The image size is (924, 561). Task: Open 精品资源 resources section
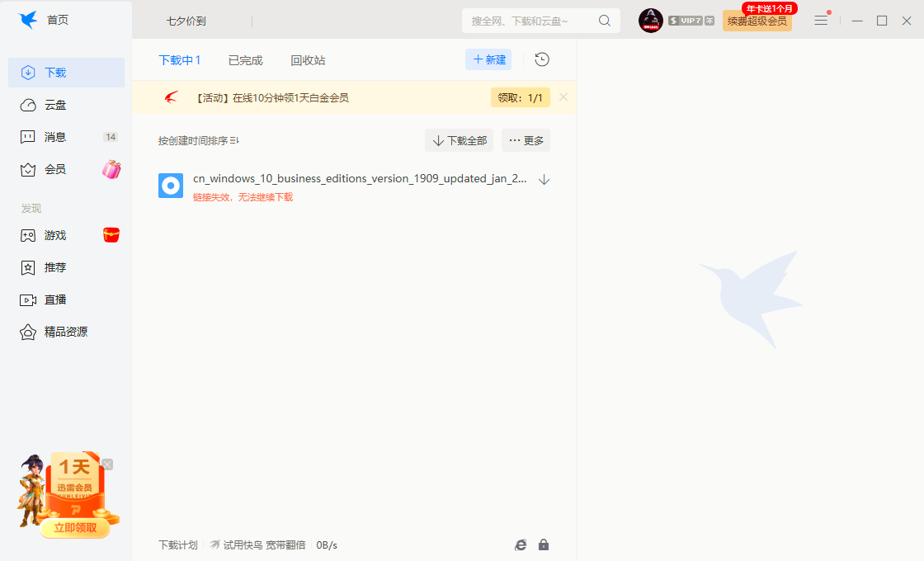point(66,332)
